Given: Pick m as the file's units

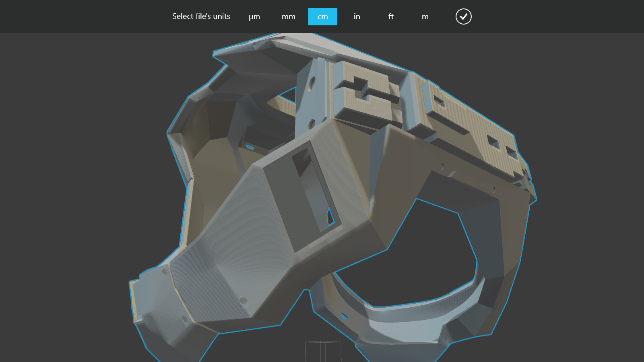Looking at the screenshot, I should pos(425,16).
